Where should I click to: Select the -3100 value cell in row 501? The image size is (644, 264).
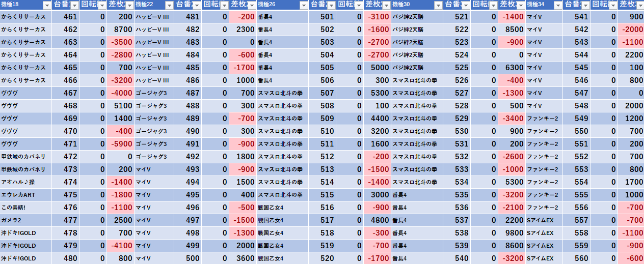click(x=378, y=17)
